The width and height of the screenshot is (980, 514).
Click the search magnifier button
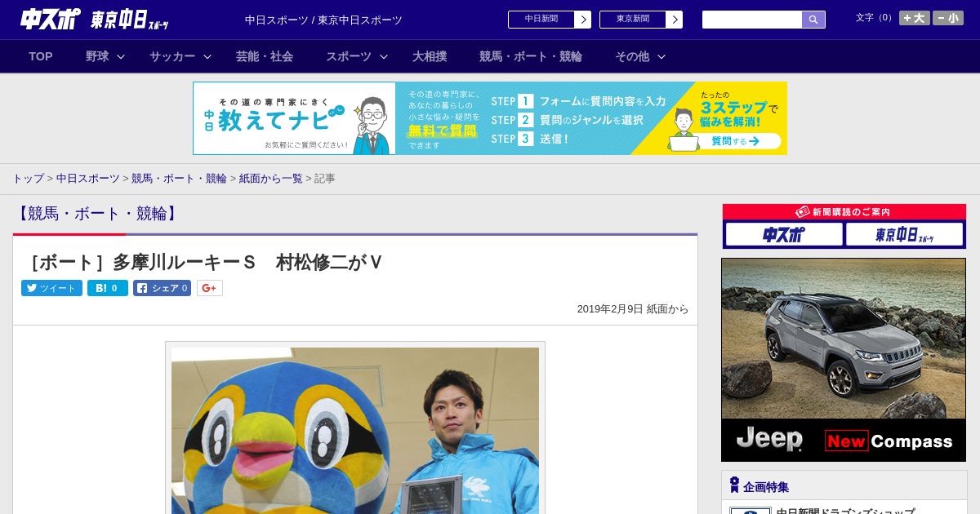813,20
